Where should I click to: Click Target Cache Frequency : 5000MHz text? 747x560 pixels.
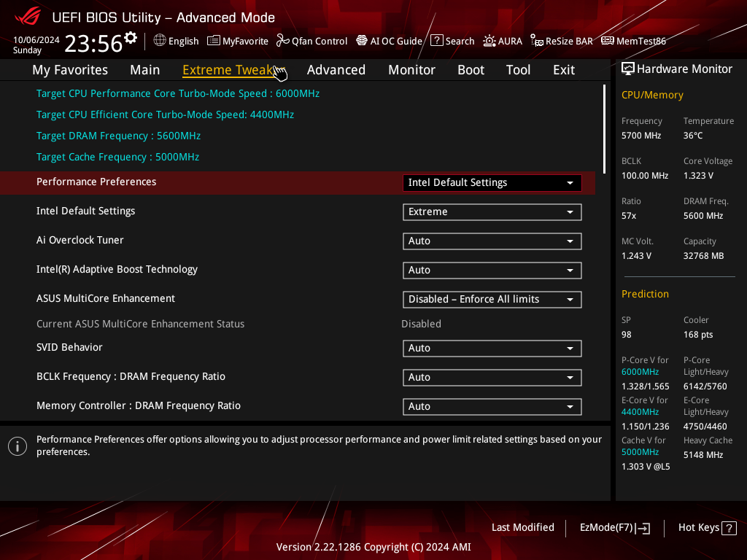tap(117, 157)
